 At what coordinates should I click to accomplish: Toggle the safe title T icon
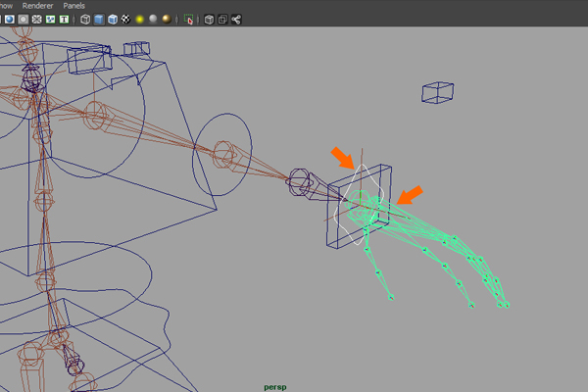click(x=64, y=20)
